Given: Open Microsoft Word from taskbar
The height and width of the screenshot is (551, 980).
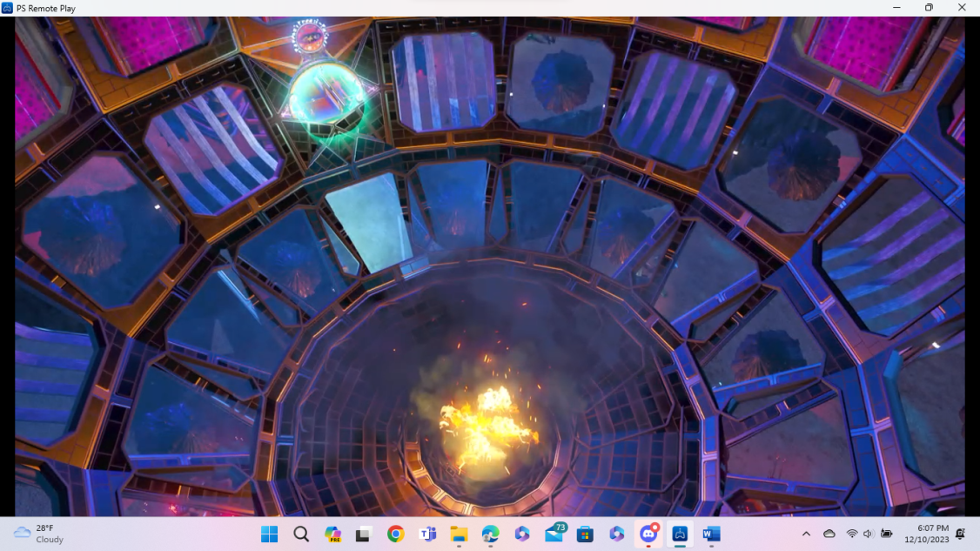Looking at the screenshot, I should point(712,534).
